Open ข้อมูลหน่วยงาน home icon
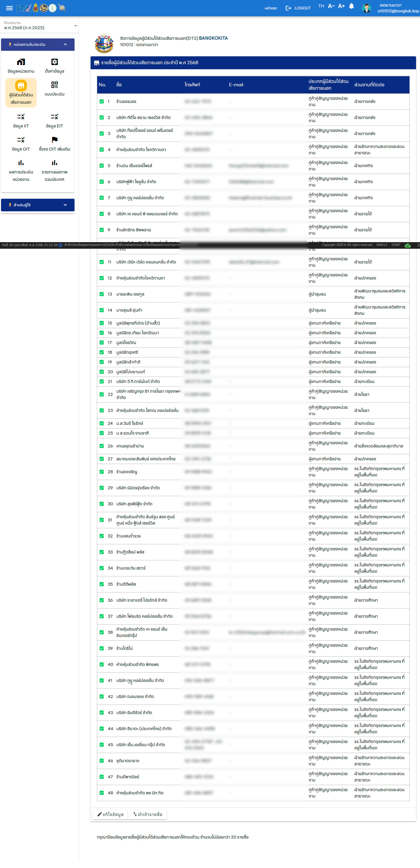 21,62
